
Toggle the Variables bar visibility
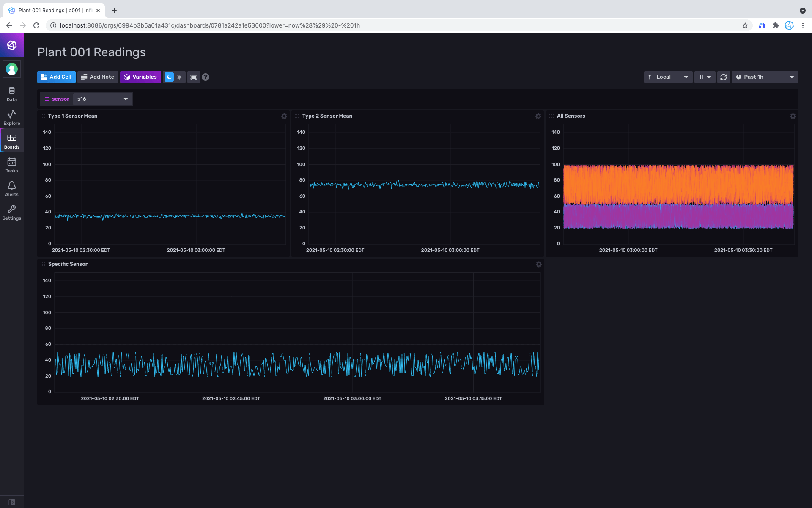point(140,77)
